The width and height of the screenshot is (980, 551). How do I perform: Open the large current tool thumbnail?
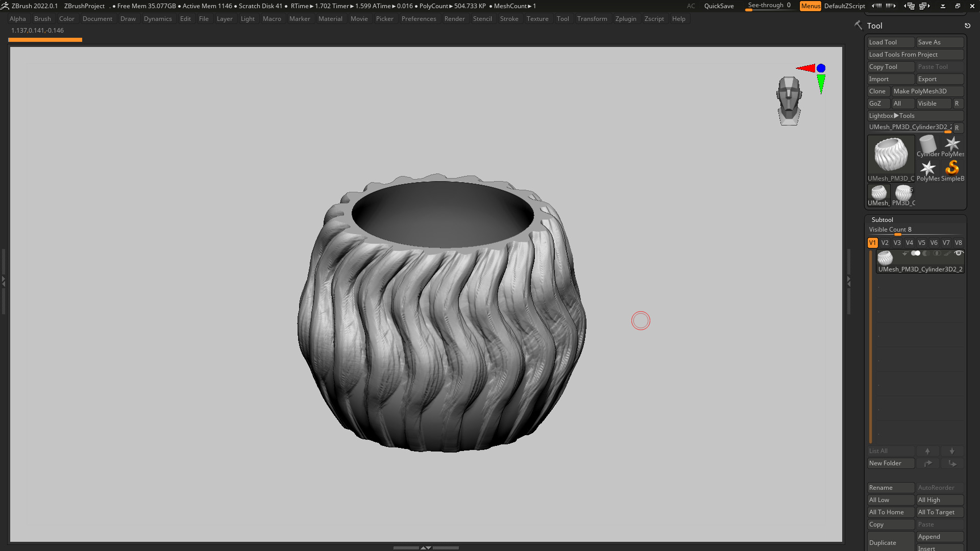891,158
